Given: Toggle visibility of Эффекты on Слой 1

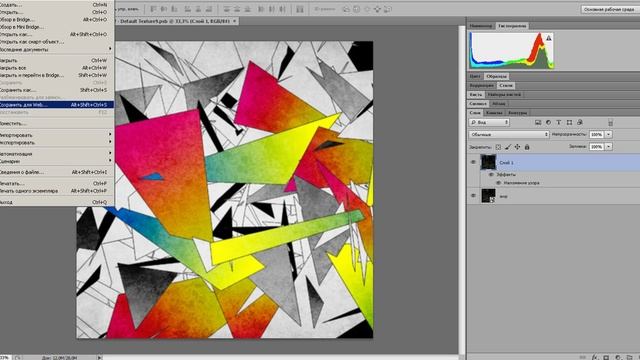Looking at the screenshot, I should click(491, 174).
